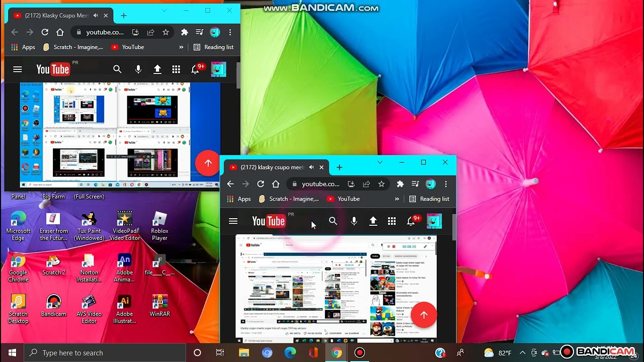Click the red scroll-to-top arrow in the lower-right window
Viewport: 644px width, 362px height.
coord(424,315)
